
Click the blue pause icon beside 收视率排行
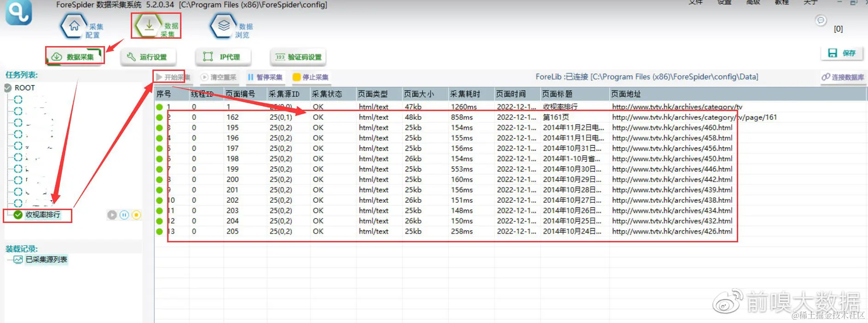[x=124, y=215]
